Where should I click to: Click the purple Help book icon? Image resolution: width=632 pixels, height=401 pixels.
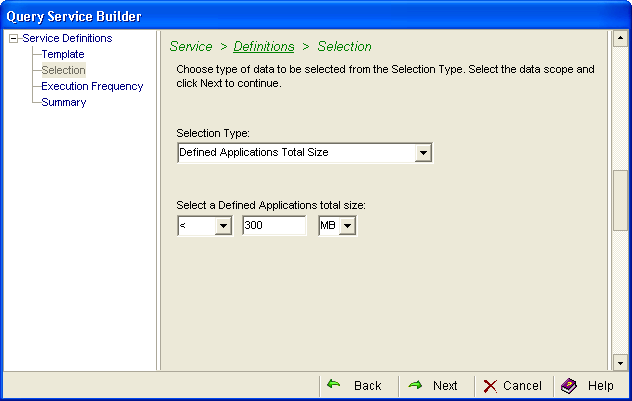(x=569, y=386)
